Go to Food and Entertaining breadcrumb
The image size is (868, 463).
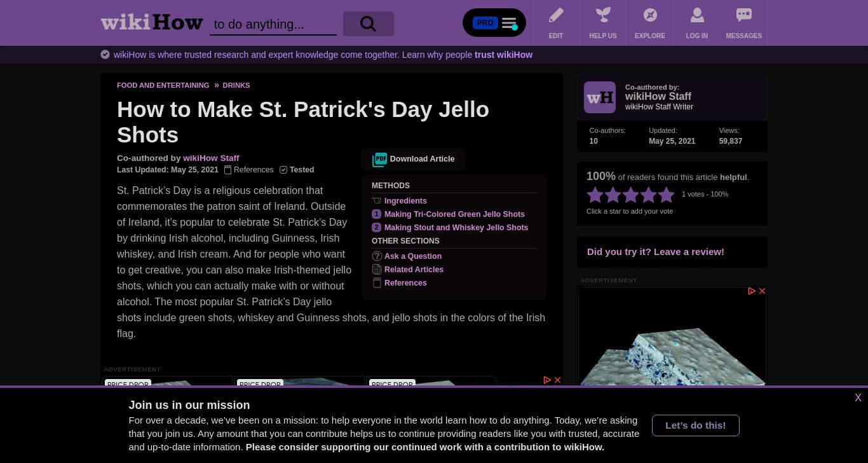(x=163, y=85)
